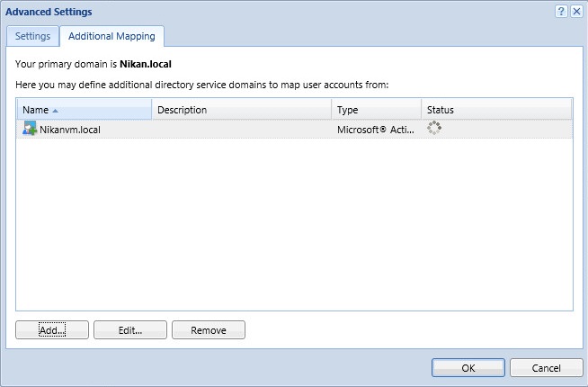The height and width of the screenshot is (387, 588).
Task: Select the Additional Mapping tab
Action: [x=111, y=36]
